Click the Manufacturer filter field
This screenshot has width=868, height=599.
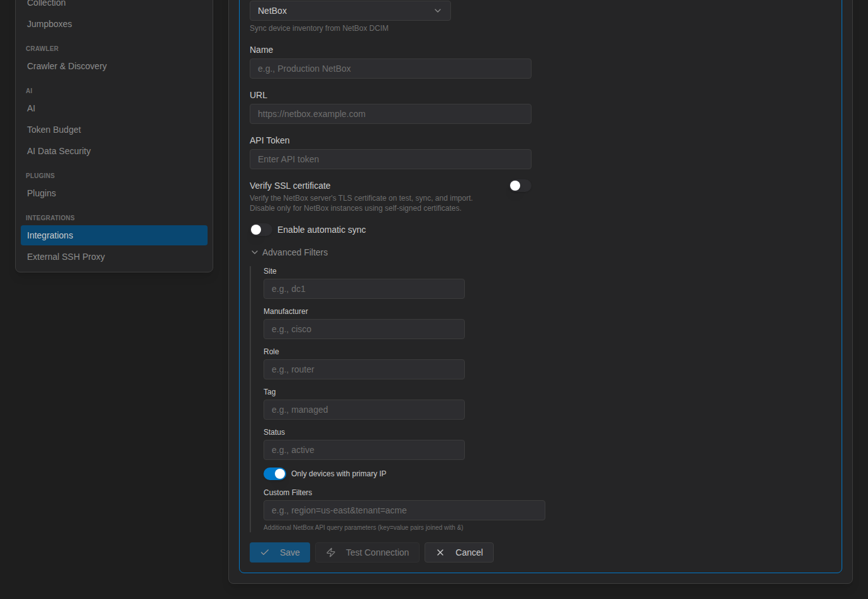point(364,329)
